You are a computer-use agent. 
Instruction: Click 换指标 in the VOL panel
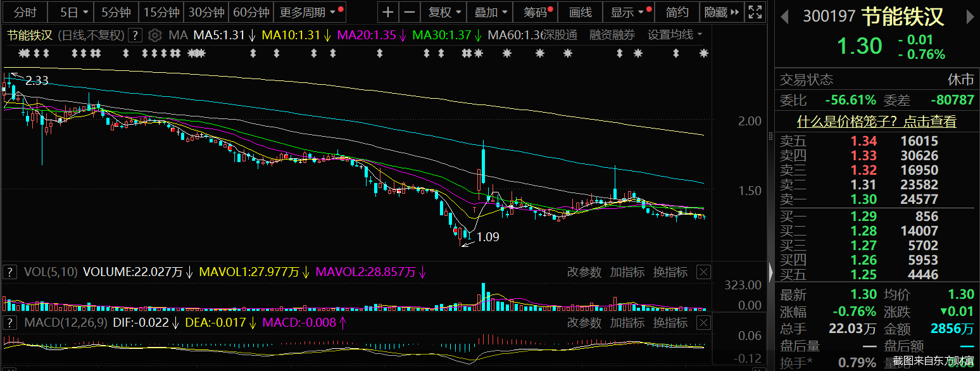[x=670, y=272]
